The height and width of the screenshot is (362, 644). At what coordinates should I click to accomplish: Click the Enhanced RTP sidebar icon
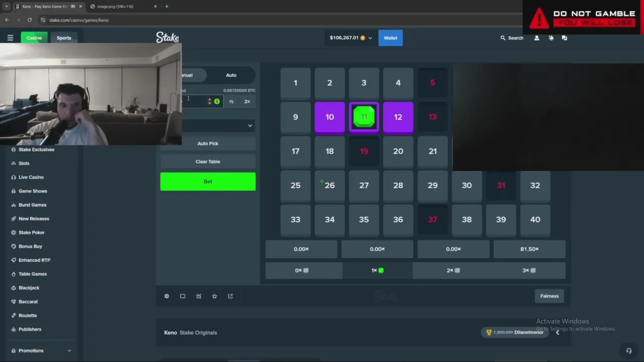(x=14, y=260)
